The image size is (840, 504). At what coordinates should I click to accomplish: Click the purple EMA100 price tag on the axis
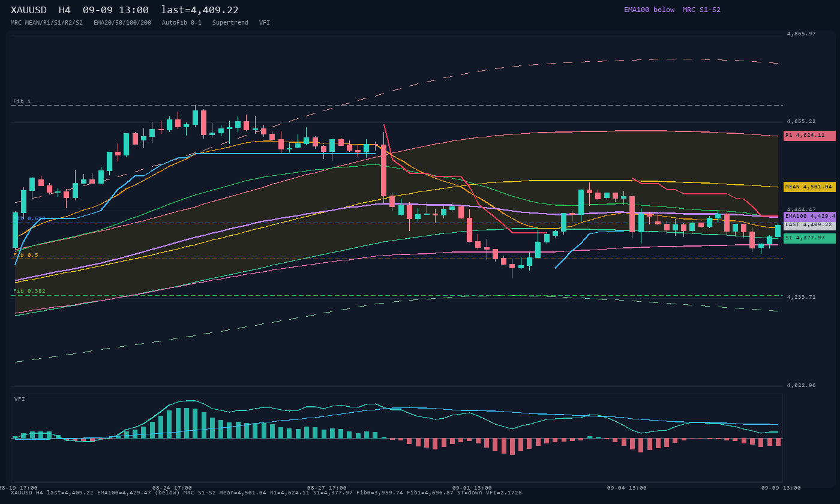tap(809, 216)
